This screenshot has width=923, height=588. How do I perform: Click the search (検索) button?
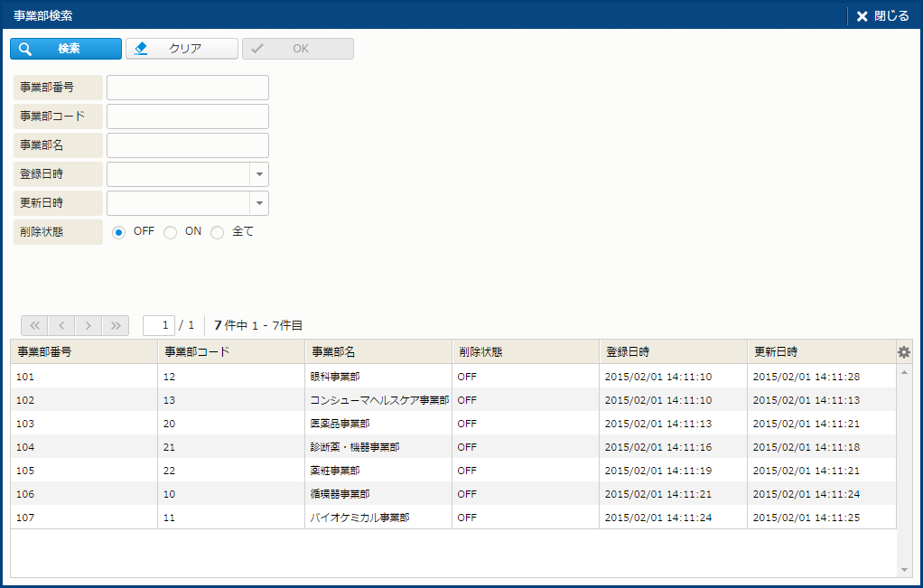(x=66, y=49)
